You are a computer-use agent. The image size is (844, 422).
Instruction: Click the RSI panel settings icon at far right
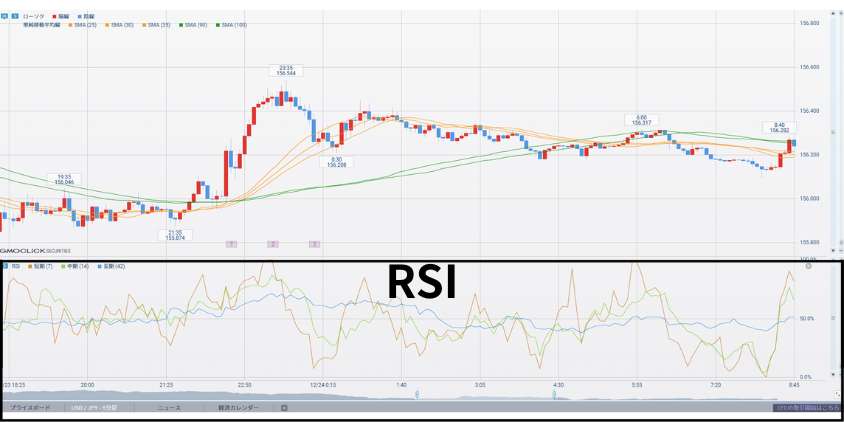(808, 266)
